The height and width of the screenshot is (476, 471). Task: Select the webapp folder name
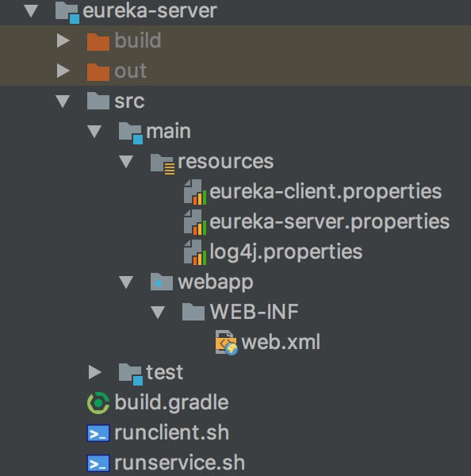216,283
